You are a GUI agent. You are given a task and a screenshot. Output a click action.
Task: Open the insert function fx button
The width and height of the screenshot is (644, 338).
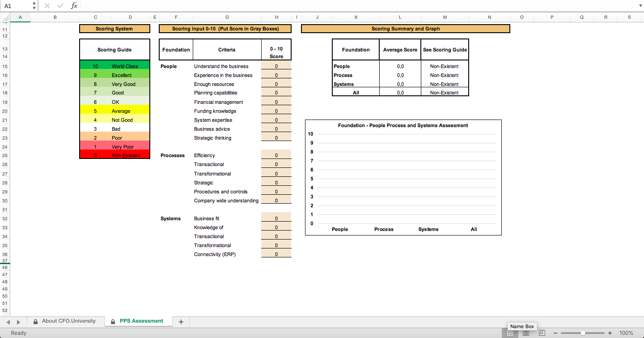click(74, 6)
